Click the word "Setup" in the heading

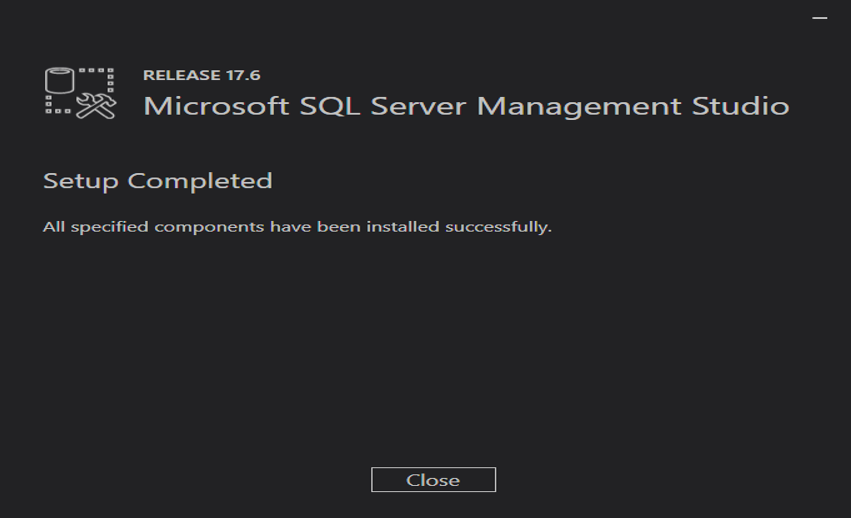point(82,181)
